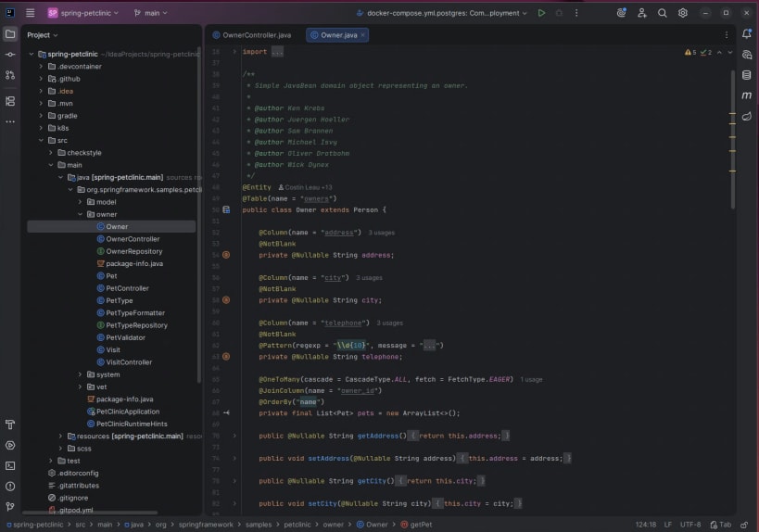Open the Notifications bell
759x532 pixels.
tap(747, 34)
